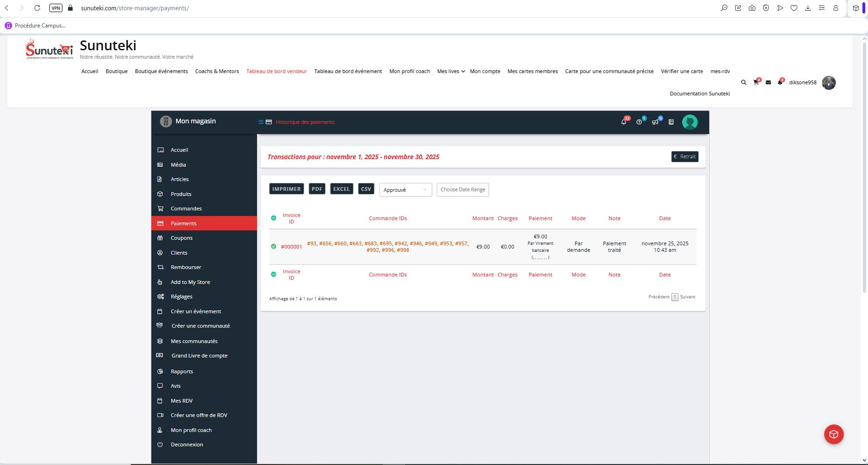Click the site search magnifier icon
The image size is (868, 465).
click(x=744, y=82)
